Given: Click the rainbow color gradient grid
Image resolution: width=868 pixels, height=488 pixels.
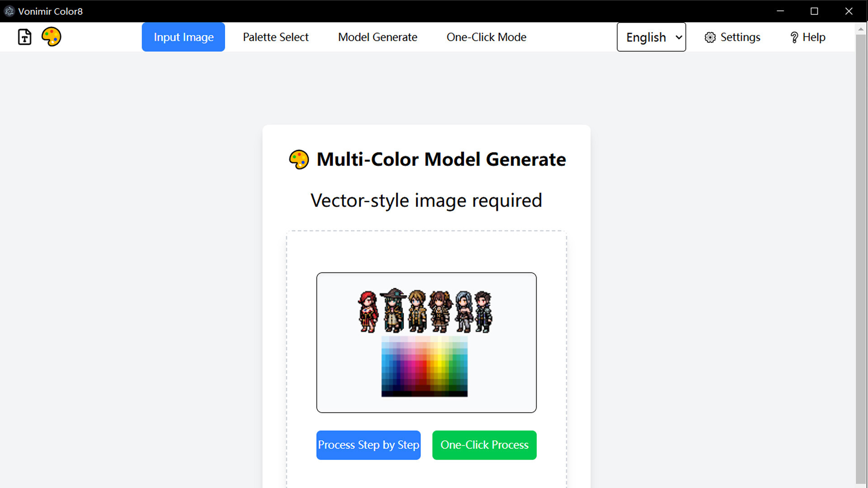Looking at the screenshot, I should point(424,366).
